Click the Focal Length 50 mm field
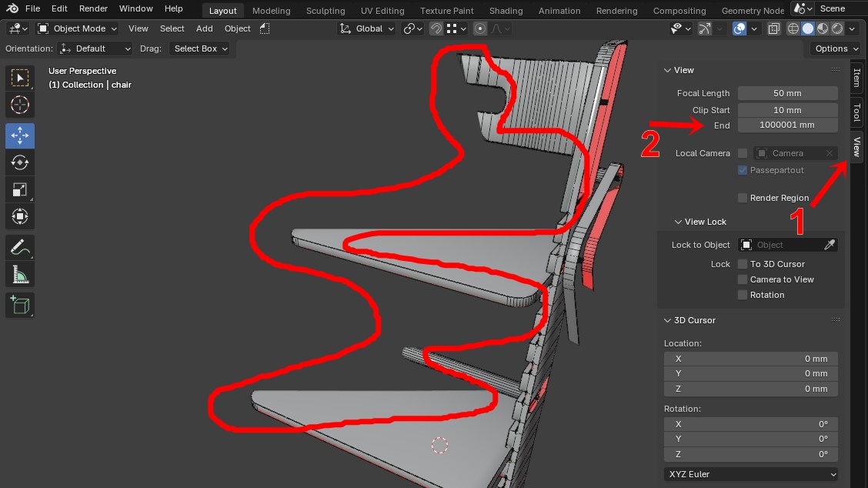The width and height of the screenshot is (868, 488). (x=787, y=93)
